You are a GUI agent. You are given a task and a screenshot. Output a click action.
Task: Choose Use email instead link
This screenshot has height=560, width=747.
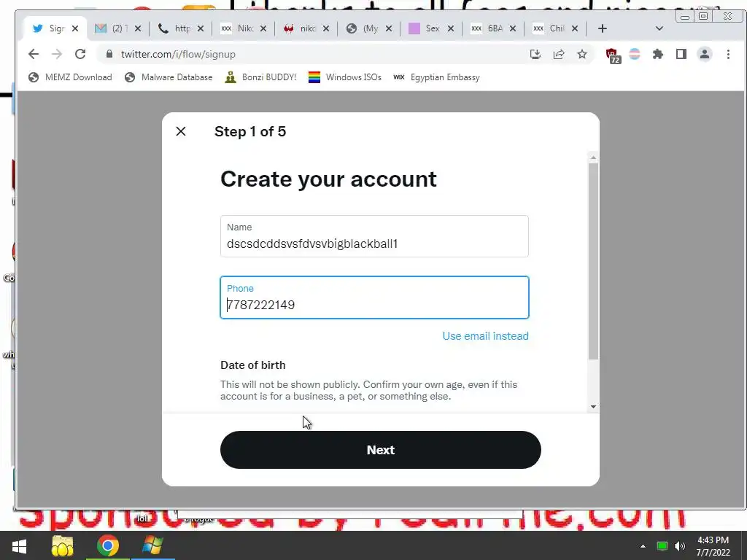pyautogui.click(x=485, y=336)
